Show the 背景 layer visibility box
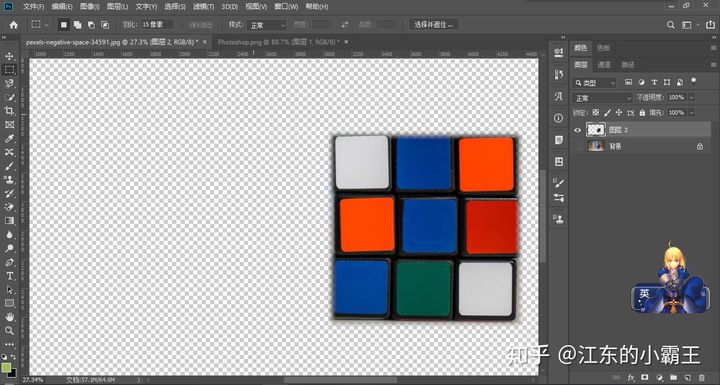 (578, 147)
